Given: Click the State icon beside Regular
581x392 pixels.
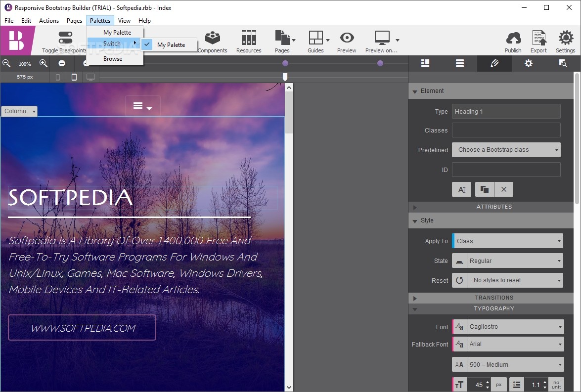Looking at the screenshot, I should [x=459, y=261].
